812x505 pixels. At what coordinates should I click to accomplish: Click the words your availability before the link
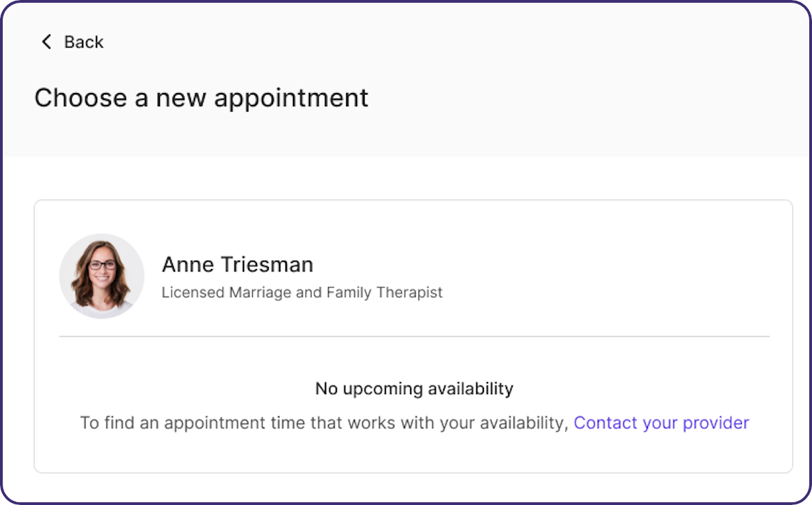coord(504,423)
